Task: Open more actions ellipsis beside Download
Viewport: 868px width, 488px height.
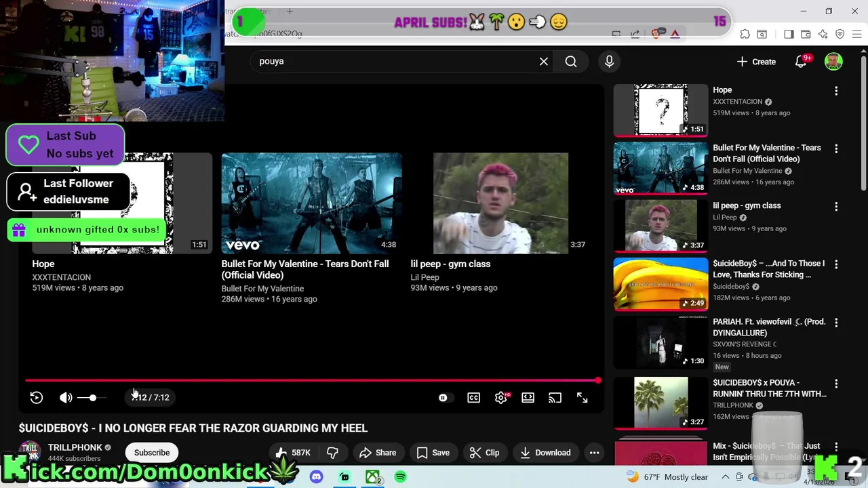Action: 594,453
